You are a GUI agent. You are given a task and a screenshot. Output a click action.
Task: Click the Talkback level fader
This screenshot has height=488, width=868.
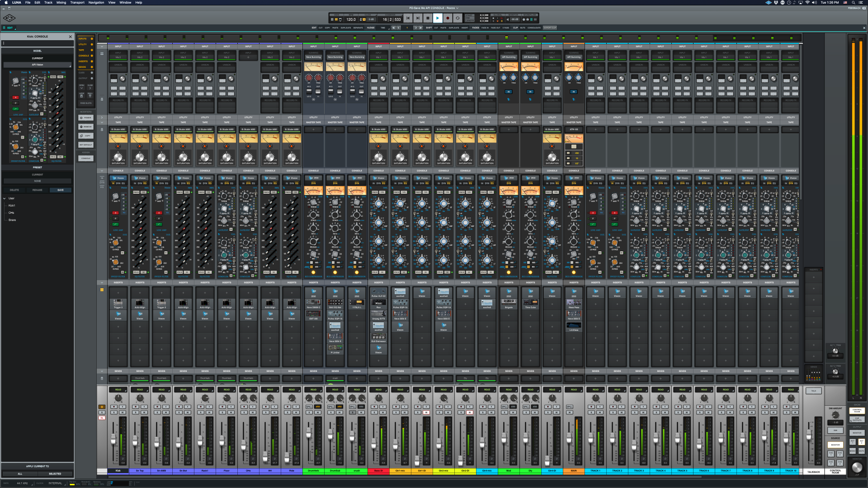coord(809,434)
